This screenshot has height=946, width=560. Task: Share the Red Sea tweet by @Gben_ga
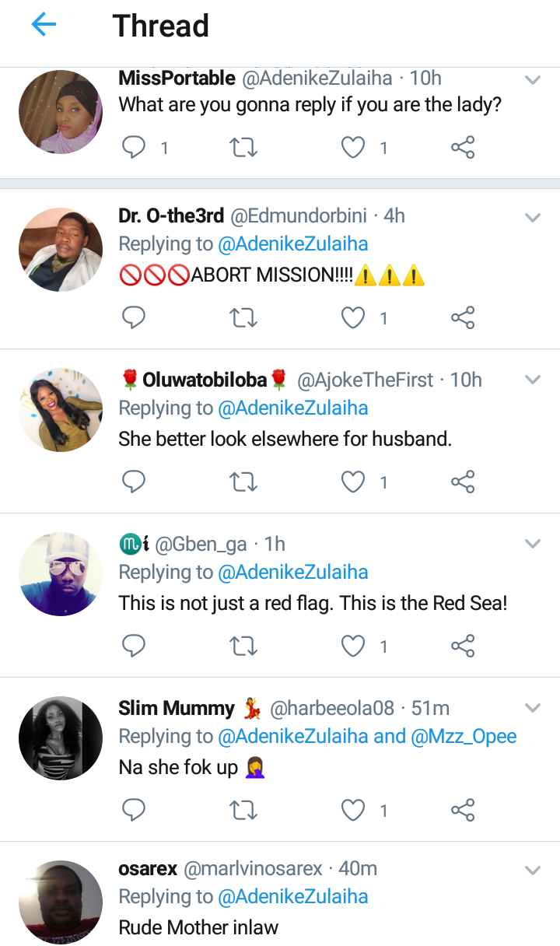463,646
